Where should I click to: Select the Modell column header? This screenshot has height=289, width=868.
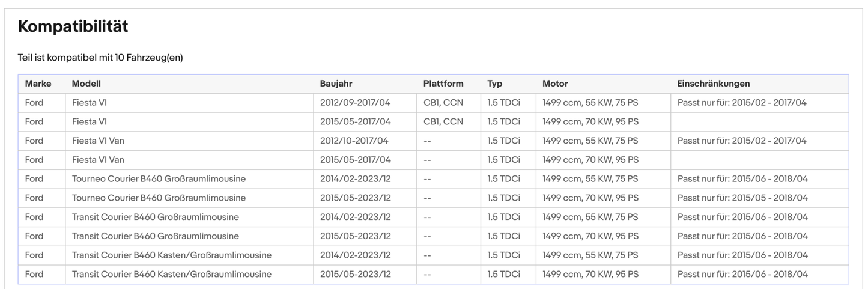[x=86, y=84]
